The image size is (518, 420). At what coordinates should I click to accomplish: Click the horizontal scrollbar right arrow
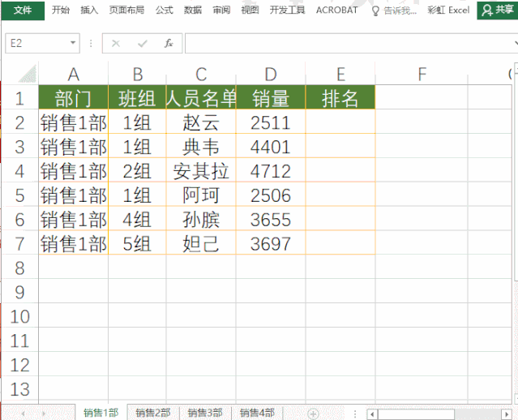507,414
